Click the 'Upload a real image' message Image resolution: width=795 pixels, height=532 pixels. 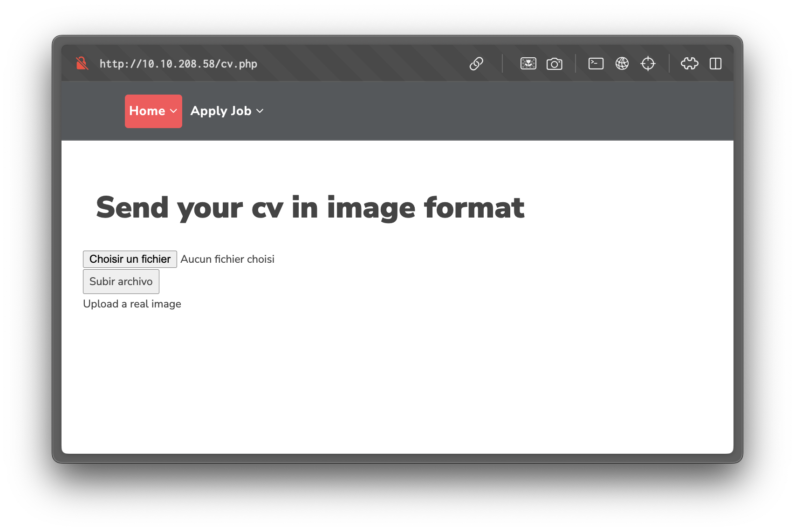pos(132,304)
